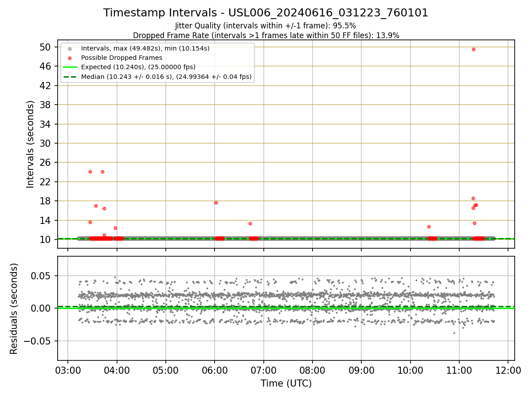Click the "Intervals (seconds)" y-axis label

pyautogui.click(x=30, y=144)
